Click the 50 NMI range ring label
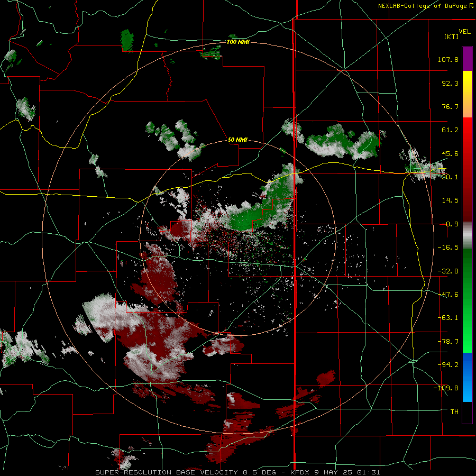The image size is (476, 476). [237, 140]
